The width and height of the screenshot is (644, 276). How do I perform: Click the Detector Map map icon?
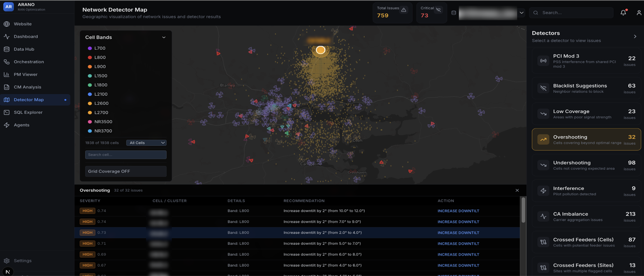tap(6, 100)
